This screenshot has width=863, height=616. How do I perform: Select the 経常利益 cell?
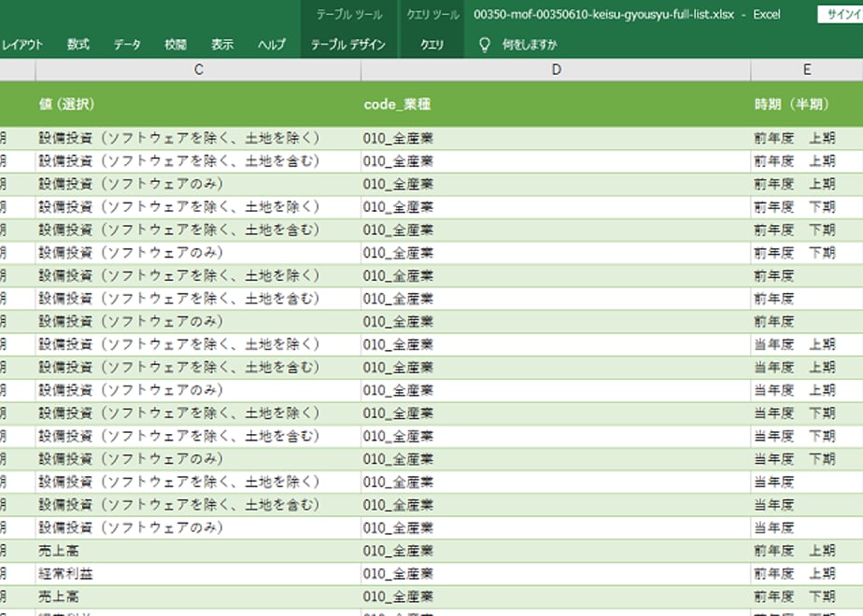pyautogui.click(x=198, y=574)
